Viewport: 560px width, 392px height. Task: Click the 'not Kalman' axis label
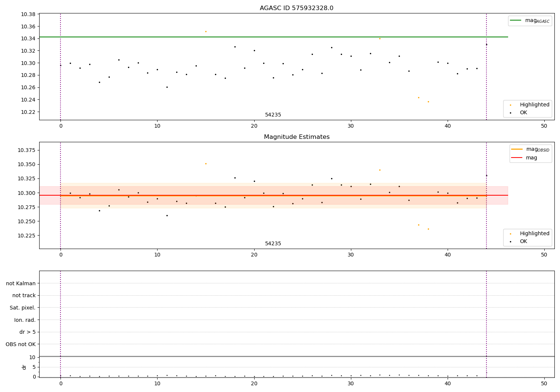(x=21, y=283)
